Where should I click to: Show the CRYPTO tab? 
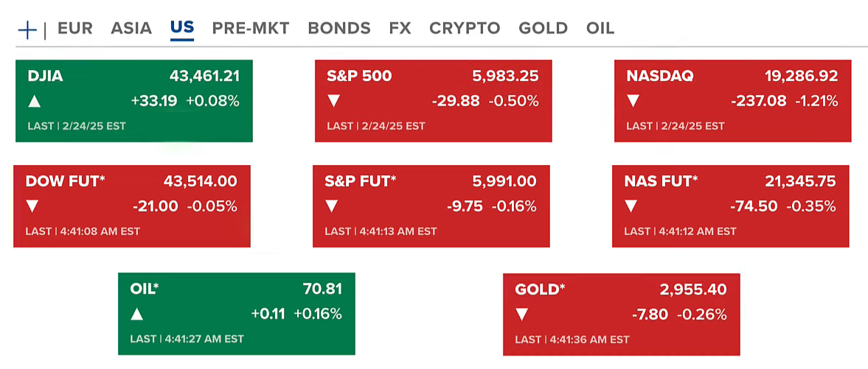[x=465, y=29]
